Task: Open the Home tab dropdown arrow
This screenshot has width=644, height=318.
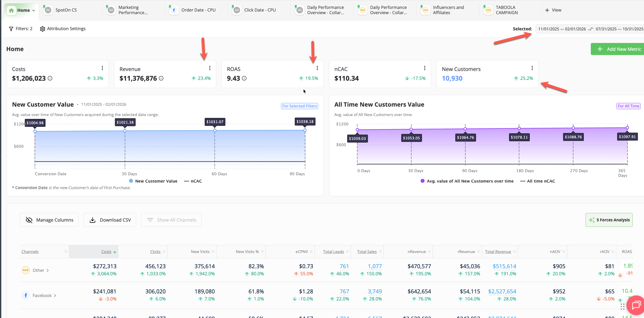Action: click(x=34, y=10)
